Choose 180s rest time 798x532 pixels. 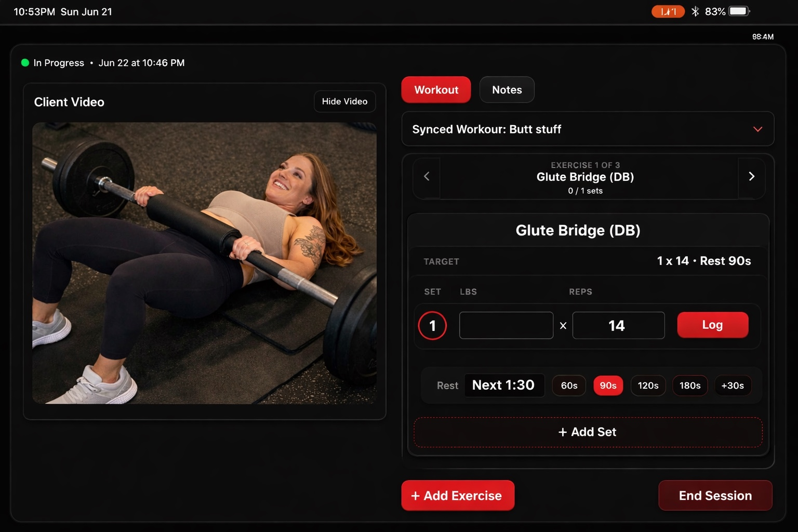point(690,385)
